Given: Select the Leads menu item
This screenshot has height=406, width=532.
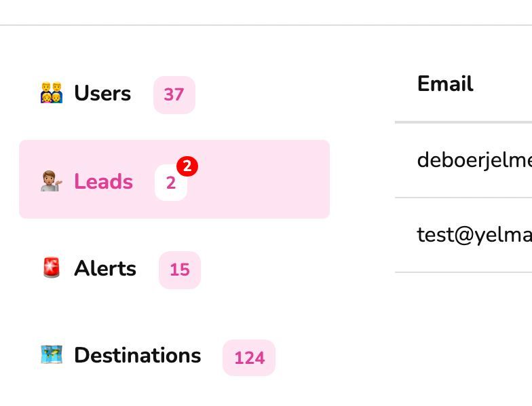Looking at the screenshot, I should [x=103, y=182].
